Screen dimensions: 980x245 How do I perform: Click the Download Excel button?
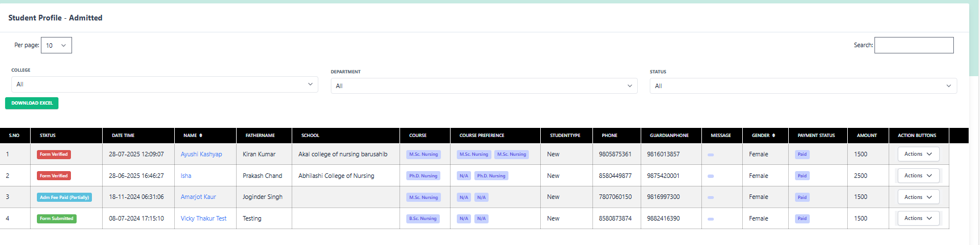32,103
